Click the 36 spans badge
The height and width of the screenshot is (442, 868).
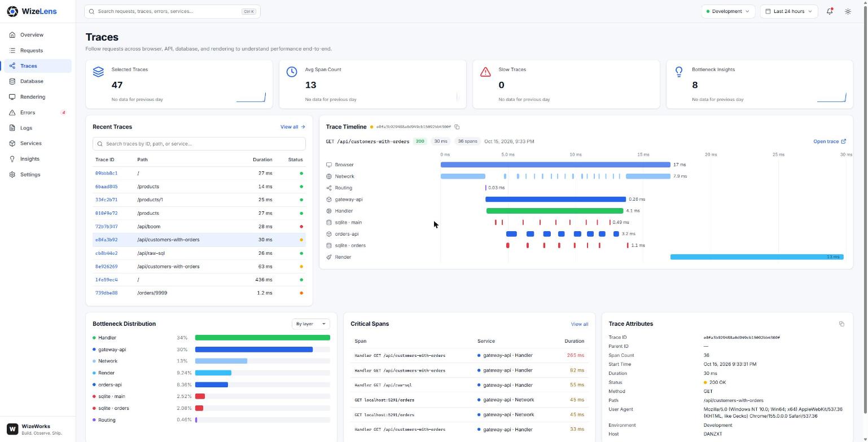click(x=467, y=142)
